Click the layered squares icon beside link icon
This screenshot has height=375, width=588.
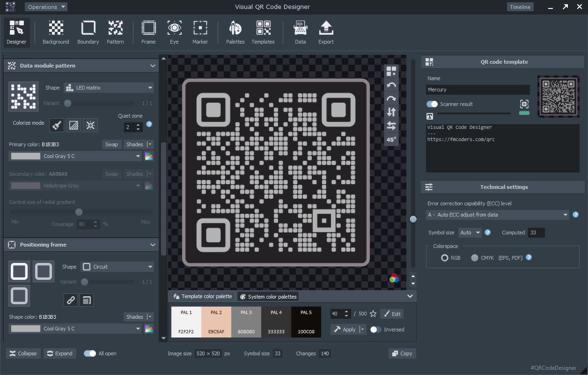pos(86,300)
